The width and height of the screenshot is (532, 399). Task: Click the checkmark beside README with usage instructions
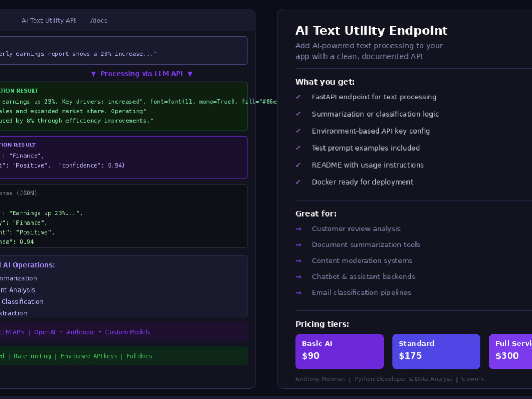(x=298, y=165)
